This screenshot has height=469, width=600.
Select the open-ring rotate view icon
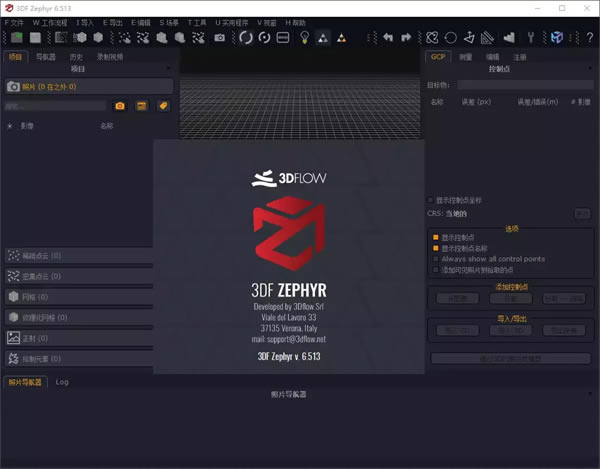(x=246, y=37)
